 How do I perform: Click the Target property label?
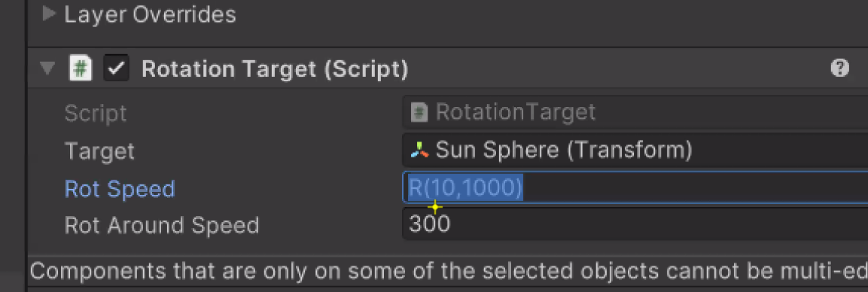[x=99, y=151]
